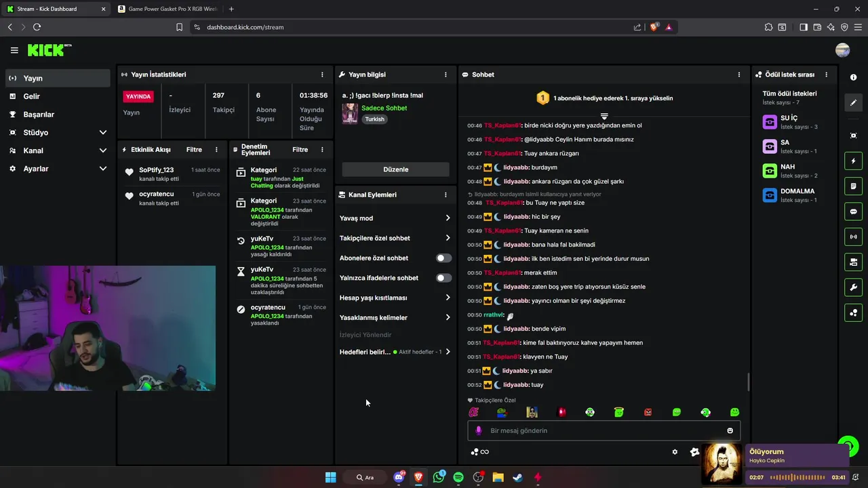Screen dimensions: 868x488
Task: Insert the red angry face emote
Action: coord(648,412)
